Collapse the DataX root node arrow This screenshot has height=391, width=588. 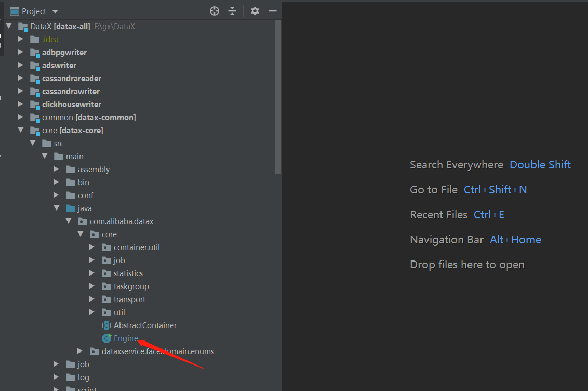[x=9, y=26]
